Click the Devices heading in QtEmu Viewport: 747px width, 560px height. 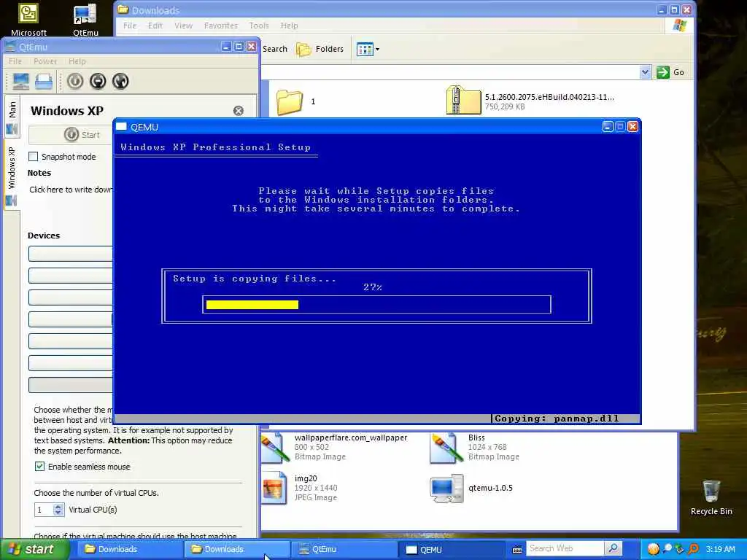click(44, 236)
